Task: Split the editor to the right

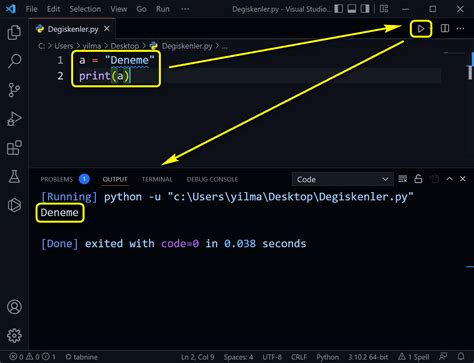Action: coord(445,29)
